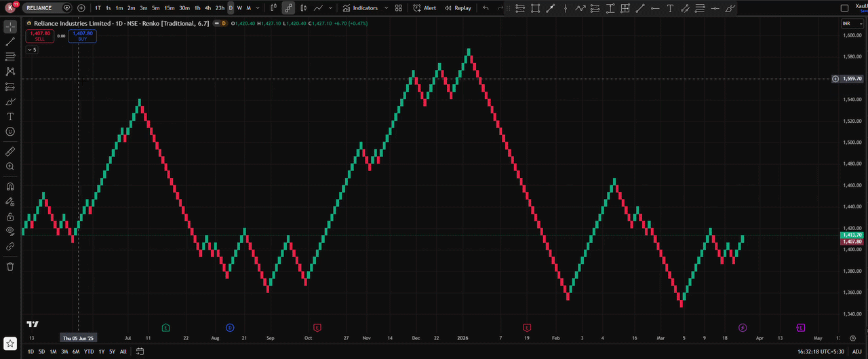Viewport: 868px width, 359px height.
Task: Expand the collapsed indicators legend showing 5
Action: pos(32,50)
